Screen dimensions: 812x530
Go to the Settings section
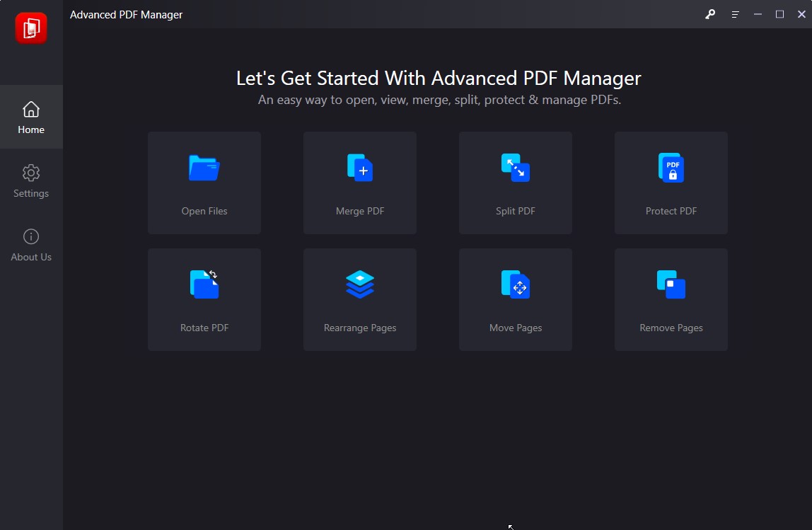tap(30, 182)
